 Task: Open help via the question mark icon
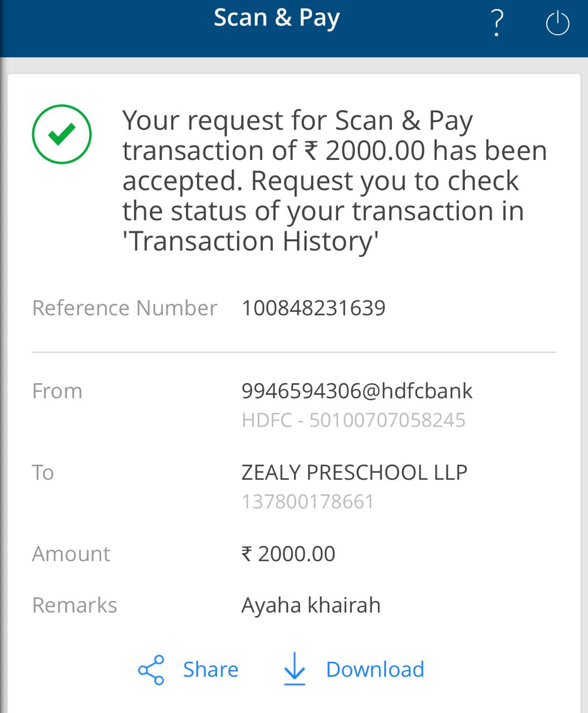[x=497, y=23]
